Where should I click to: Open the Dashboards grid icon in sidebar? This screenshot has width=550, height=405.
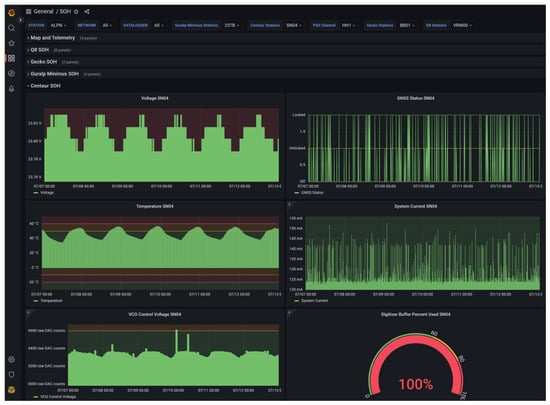(11, 58)
